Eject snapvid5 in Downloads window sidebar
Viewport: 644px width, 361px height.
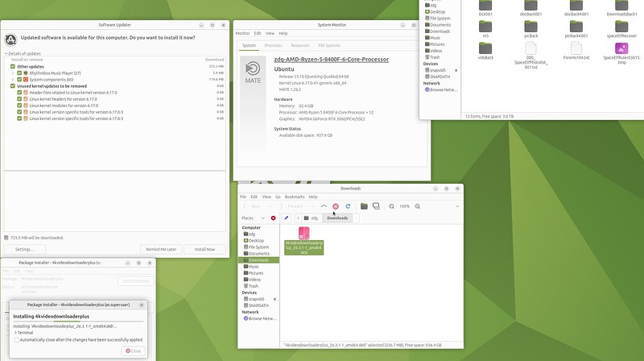pyautogui.click(x=275, y=299)
